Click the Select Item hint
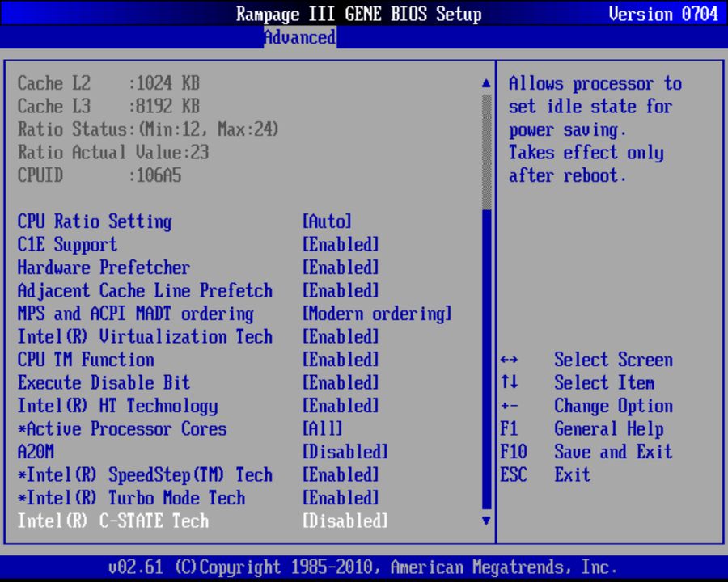The height and width of the screenshot is (582, 728). click(604, 383)
